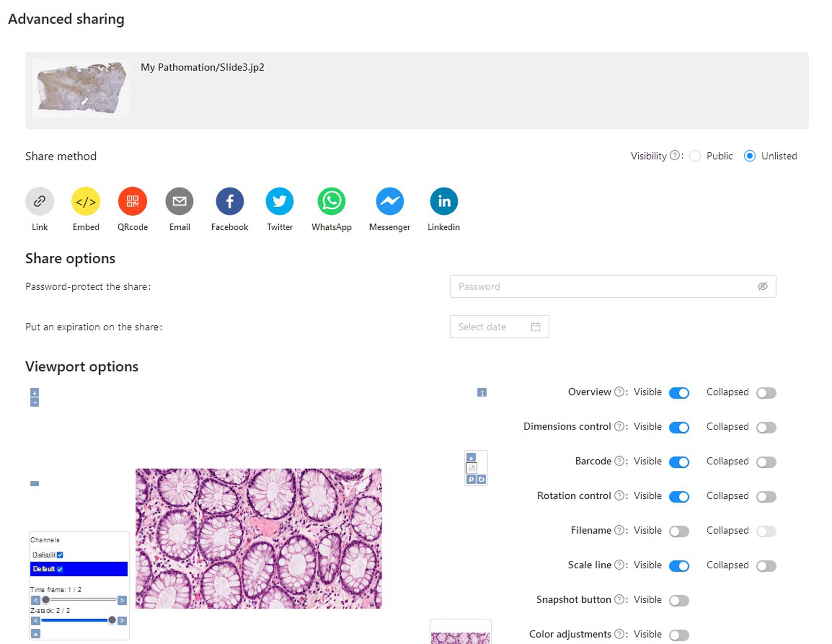Screen dimensions: 832x644
Task: Share through WhatsApp icon
Action: pyautogui.click(x=331, y=201)
